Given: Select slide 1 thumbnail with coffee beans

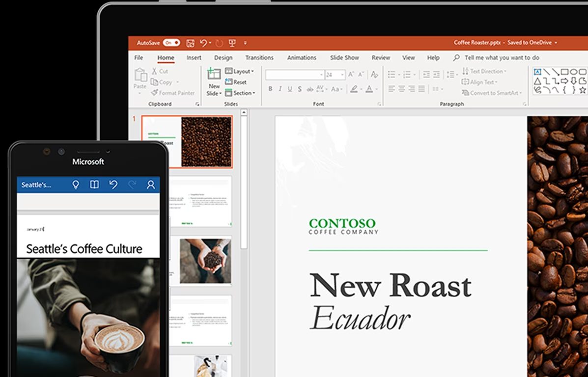Looking at the screenshot, I should click(x=187, y=142).
